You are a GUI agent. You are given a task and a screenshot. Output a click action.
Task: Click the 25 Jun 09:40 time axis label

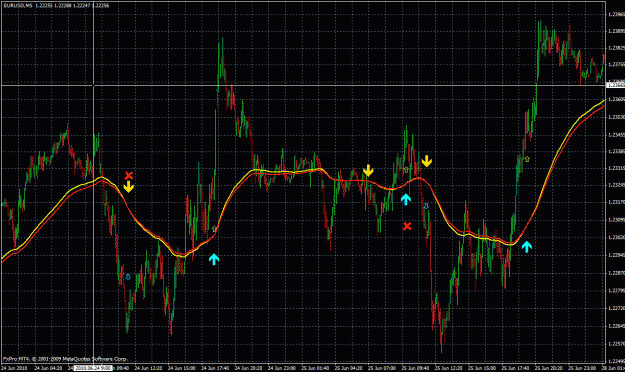coord(415,368)
